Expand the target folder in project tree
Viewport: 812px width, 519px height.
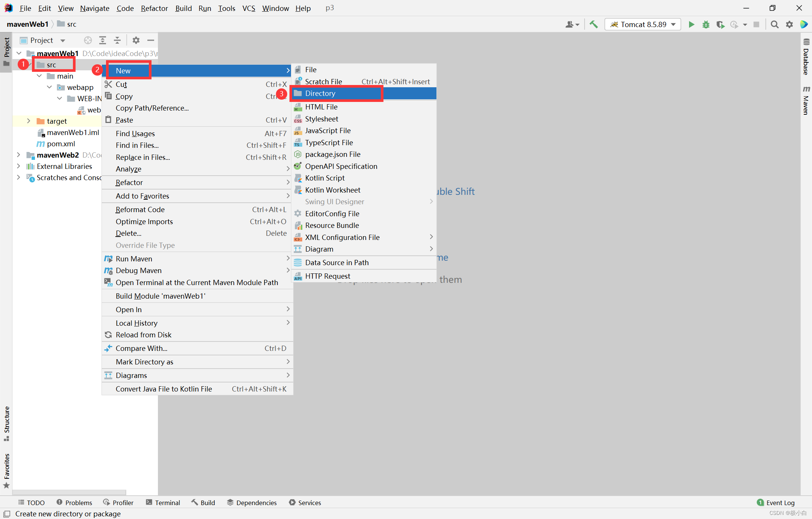[x=29, y=121]
